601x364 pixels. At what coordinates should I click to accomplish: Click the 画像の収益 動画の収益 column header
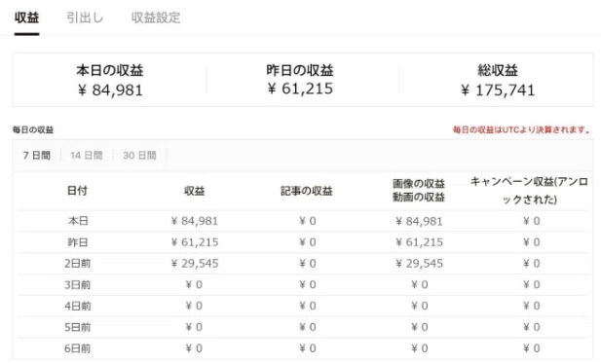pyautogui.click(x=419, y=191)
